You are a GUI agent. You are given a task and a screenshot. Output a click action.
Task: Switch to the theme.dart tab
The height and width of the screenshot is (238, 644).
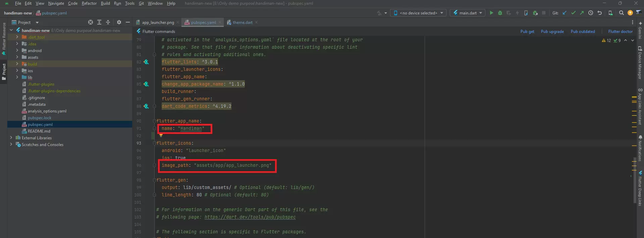point(243,22)
